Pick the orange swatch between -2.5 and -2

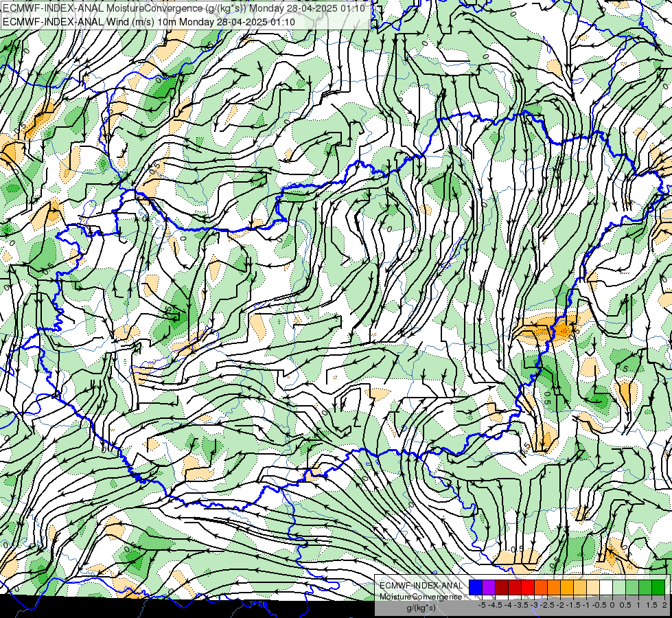pyautogui.click(x=554, y=587)
